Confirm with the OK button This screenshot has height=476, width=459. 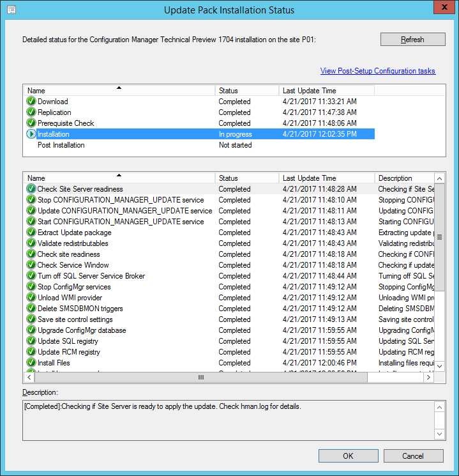pyautogui.click(x=349, y=456)
